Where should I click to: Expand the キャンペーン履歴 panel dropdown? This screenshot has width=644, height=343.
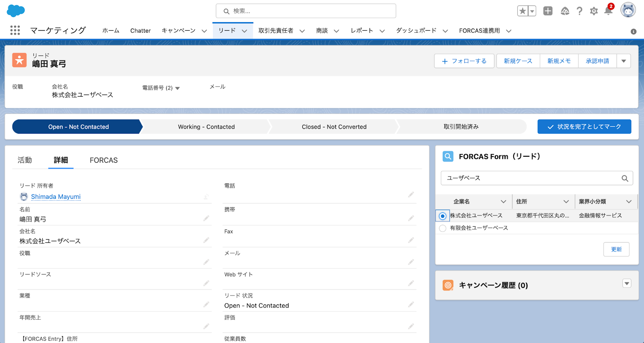coord(627,283)
